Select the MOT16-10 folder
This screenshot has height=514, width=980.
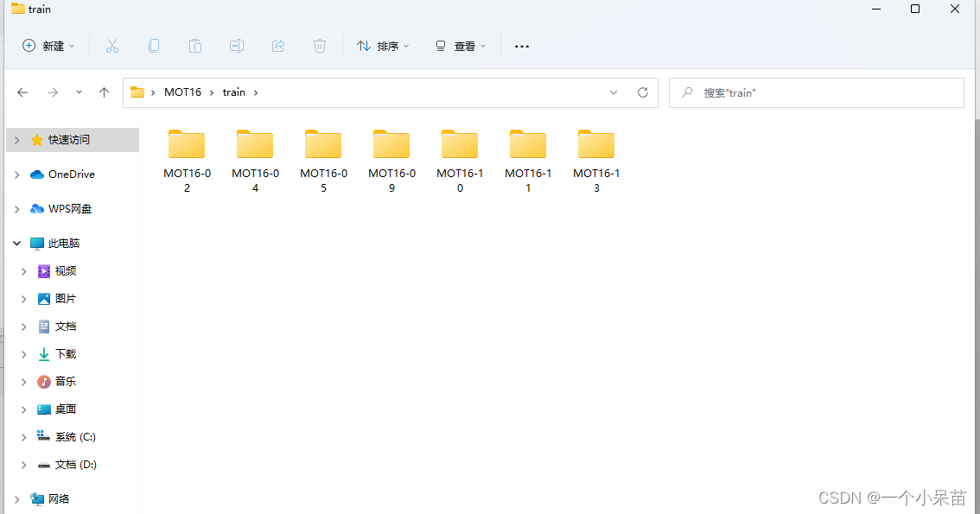(x=460, y=162)
